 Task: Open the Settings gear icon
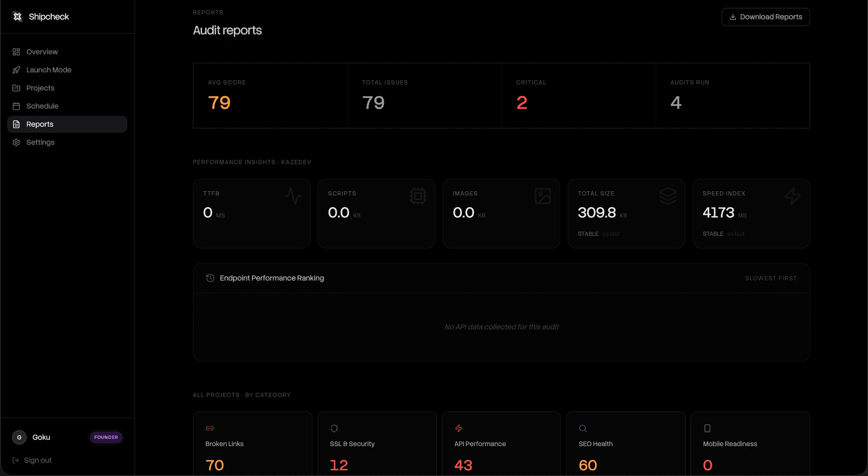click(16, 142)
